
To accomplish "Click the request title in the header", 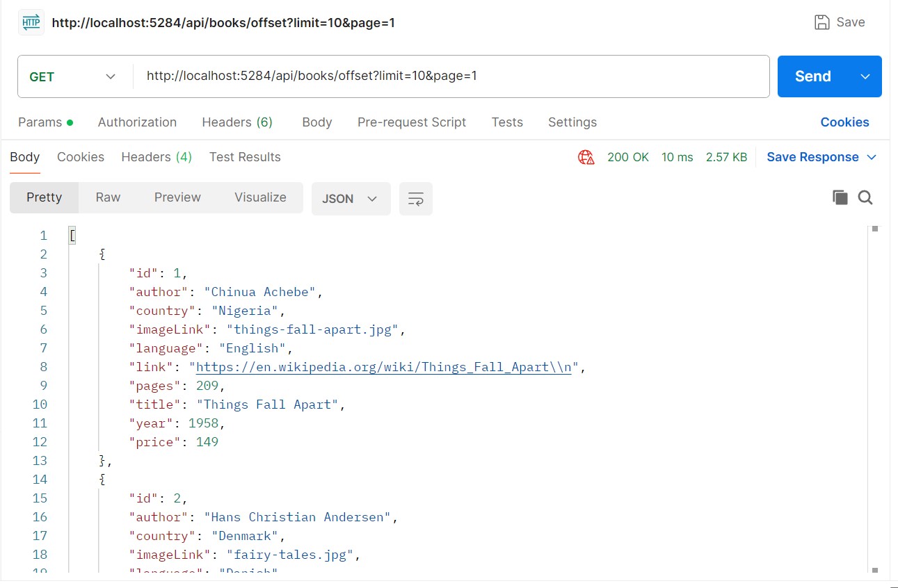I will click(x=223, y=22).
